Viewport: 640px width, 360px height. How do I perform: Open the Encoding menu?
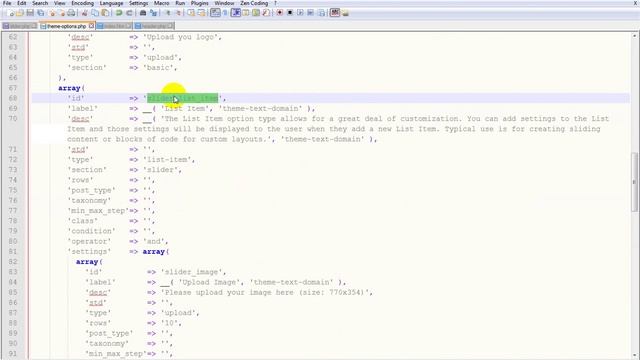pos(82,3)
